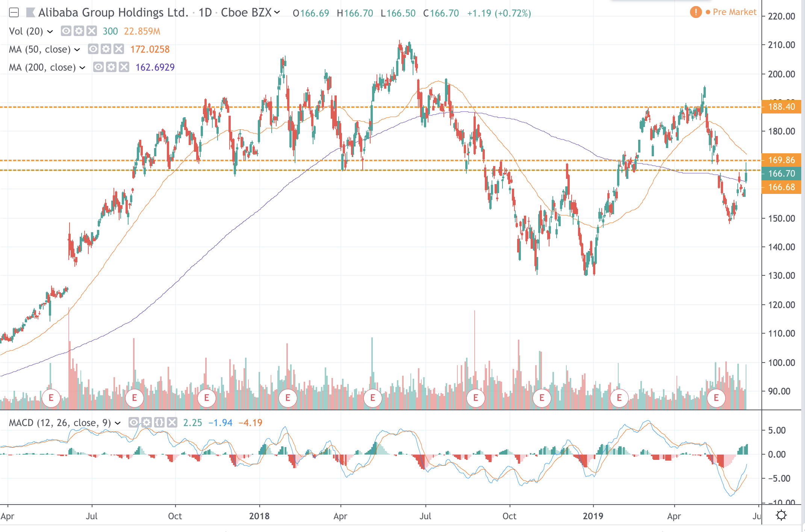
Task: Collapse the indicator legend with minus box
Action: coord(14,13)
